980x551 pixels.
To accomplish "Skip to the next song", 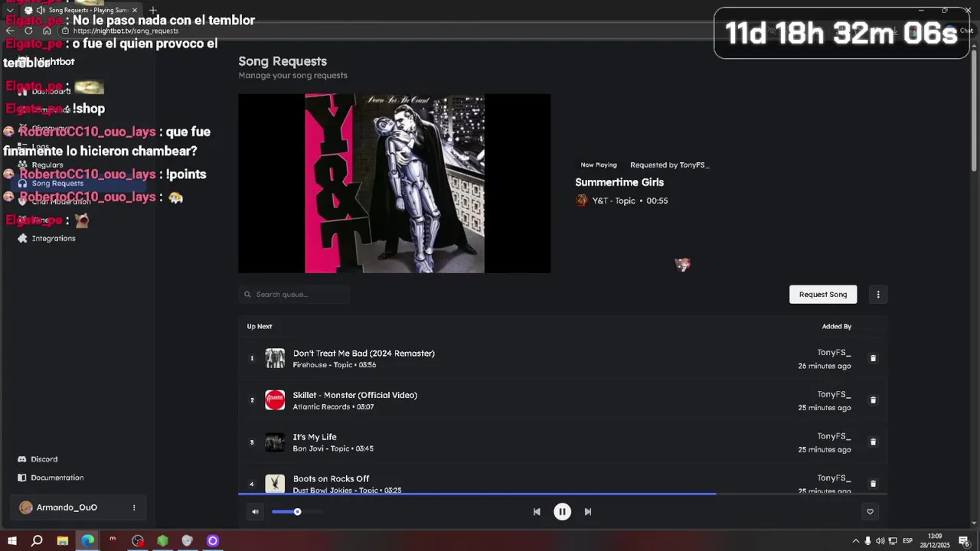I will pyautogui.click(x=588, y=512).
